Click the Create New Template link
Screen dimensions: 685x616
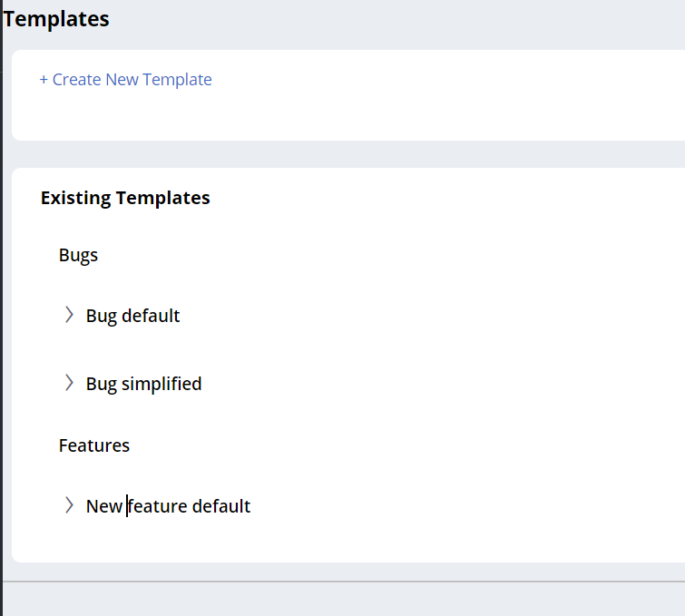(x=126, y=80)
